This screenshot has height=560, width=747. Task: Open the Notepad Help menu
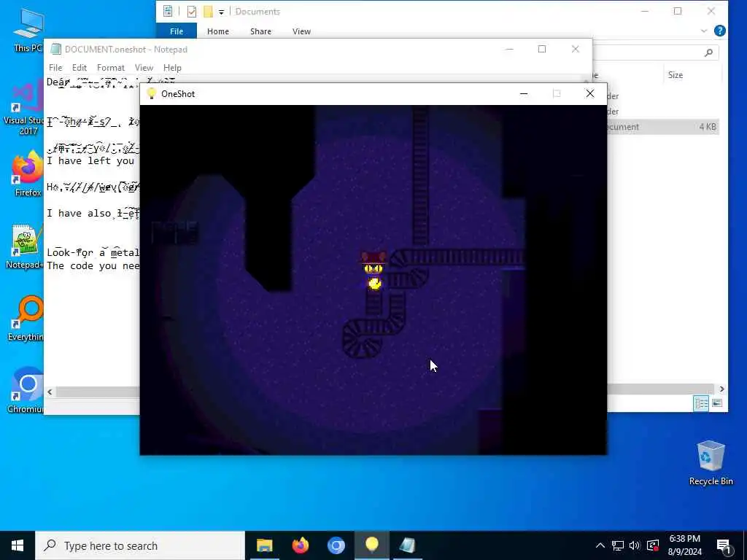[172, 68]
